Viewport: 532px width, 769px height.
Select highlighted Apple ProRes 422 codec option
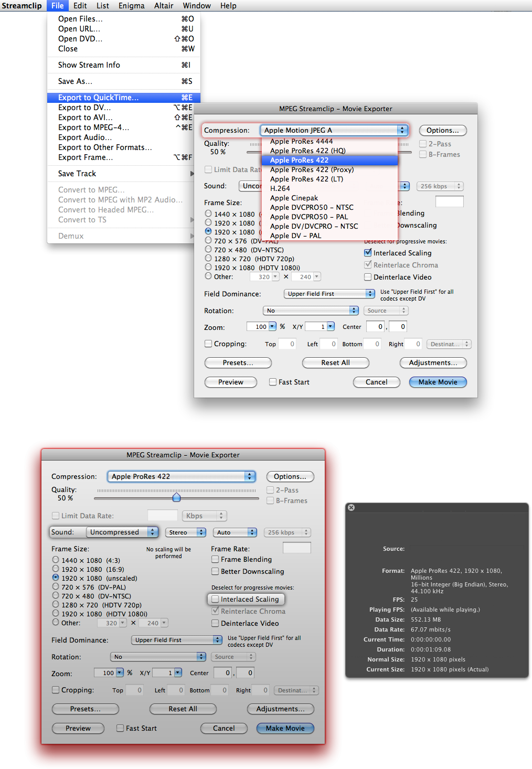(329, 160)
